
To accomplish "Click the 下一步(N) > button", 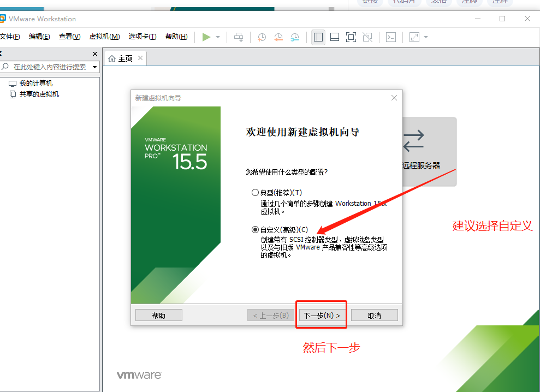I will 322,315.
